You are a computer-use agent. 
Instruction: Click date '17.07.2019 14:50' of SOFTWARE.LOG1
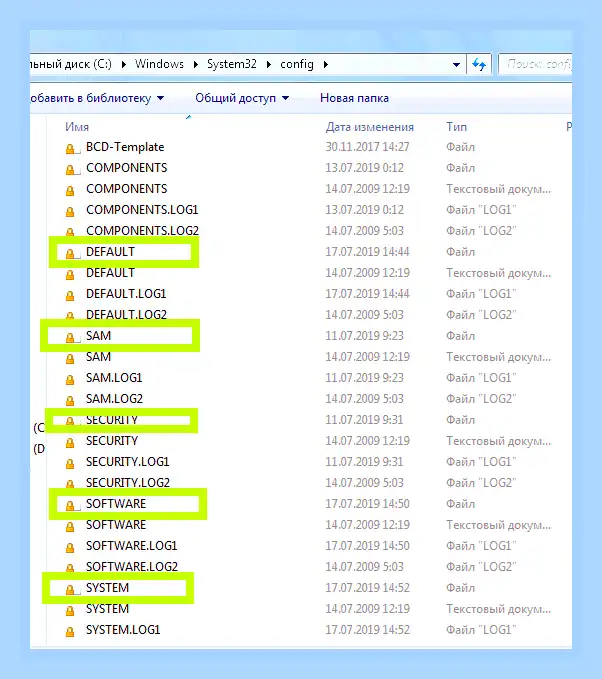point(367,546)
